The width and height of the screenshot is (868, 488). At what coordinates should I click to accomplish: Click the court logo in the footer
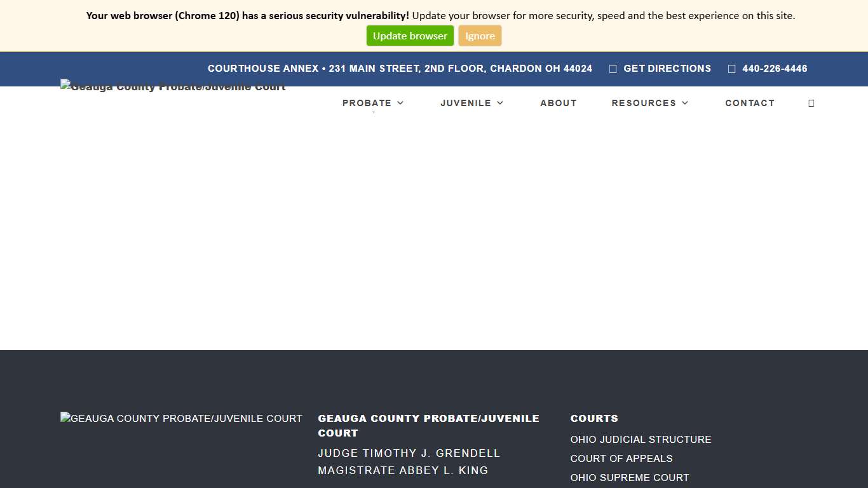pyautogui.click(x=181, y=419)
